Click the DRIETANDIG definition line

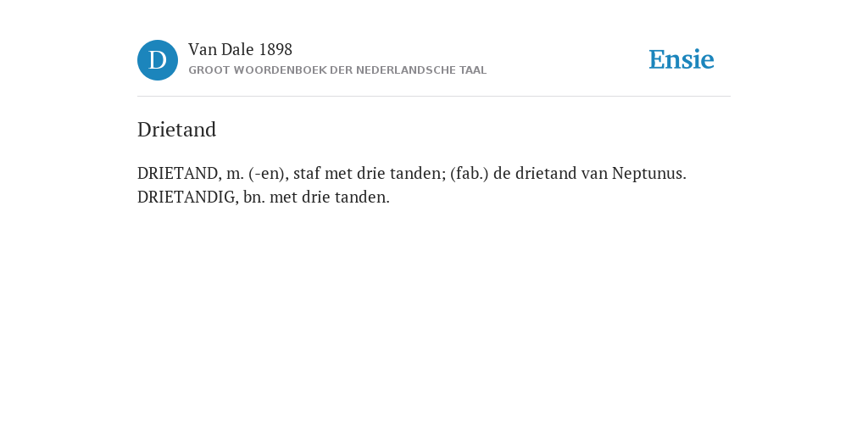[x=264, y=197]
